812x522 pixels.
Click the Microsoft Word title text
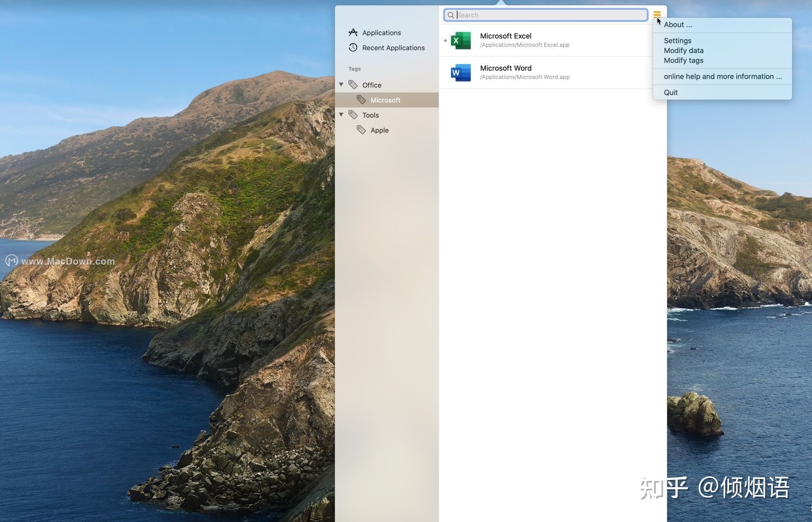506,68
